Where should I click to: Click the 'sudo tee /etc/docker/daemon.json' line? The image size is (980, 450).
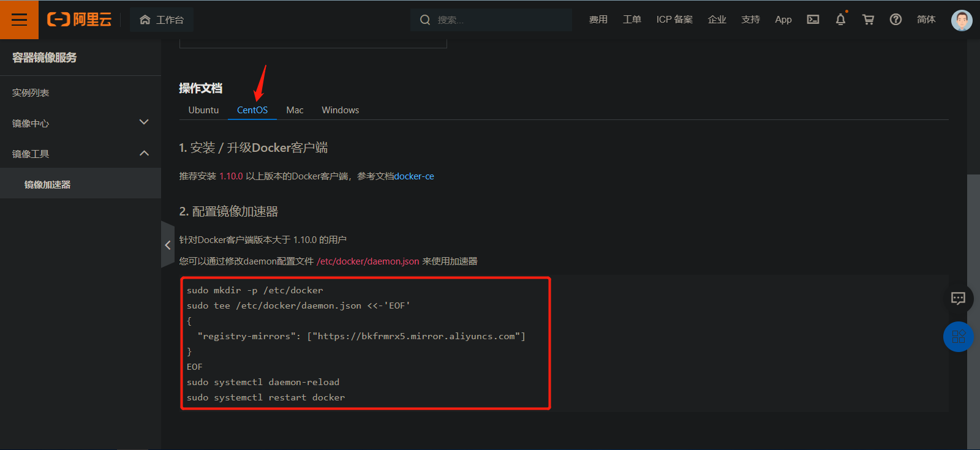(298, 306)
